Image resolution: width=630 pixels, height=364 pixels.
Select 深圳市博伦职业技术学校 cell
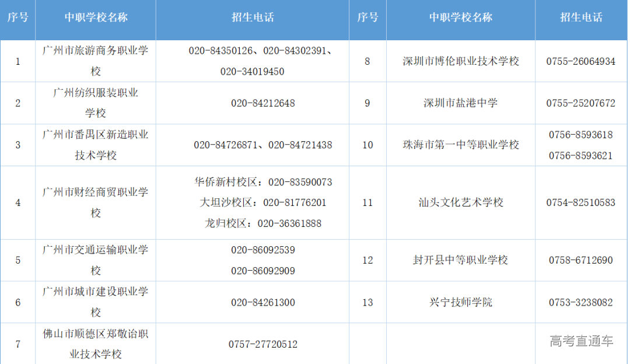click(460, 61)
